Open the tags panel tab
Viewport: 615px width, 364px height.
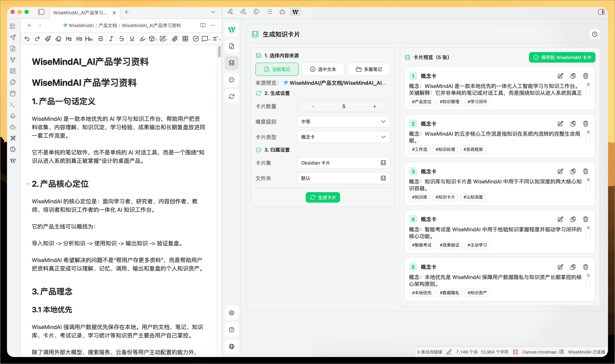click(256, 12)
